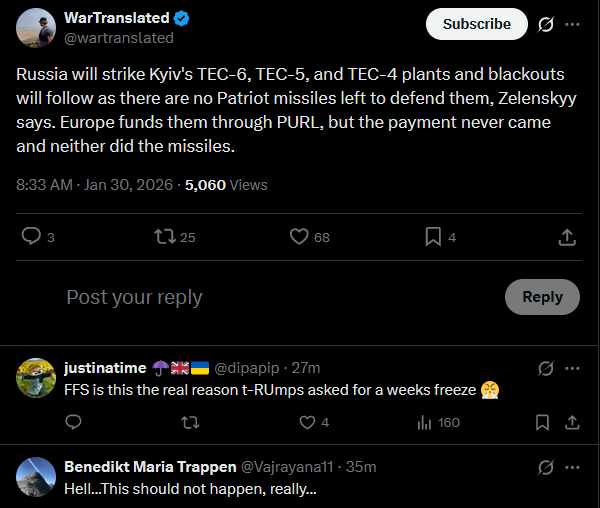Subscribe to WarTranslated

[x=476, y=24]
